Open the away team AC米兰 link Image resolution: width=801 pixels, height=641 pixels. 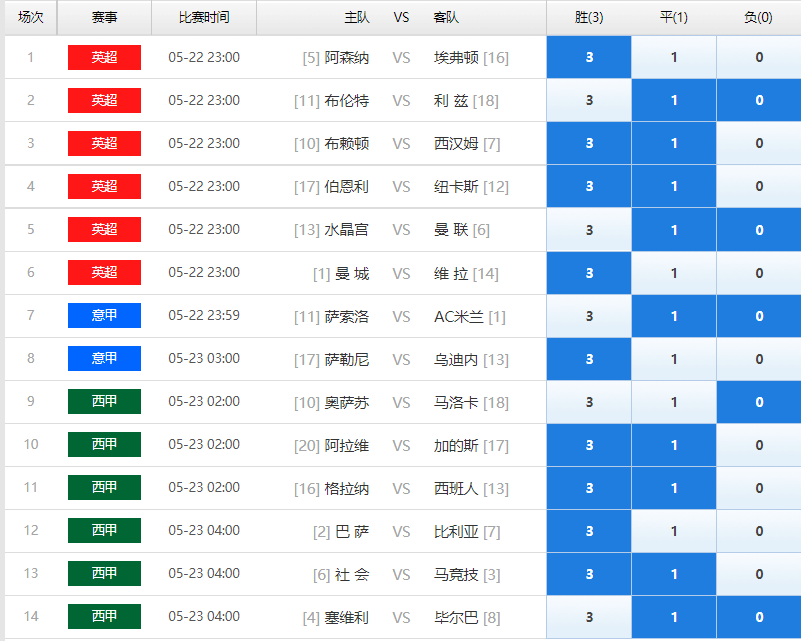pyautogui.click(x=459, y=317)
